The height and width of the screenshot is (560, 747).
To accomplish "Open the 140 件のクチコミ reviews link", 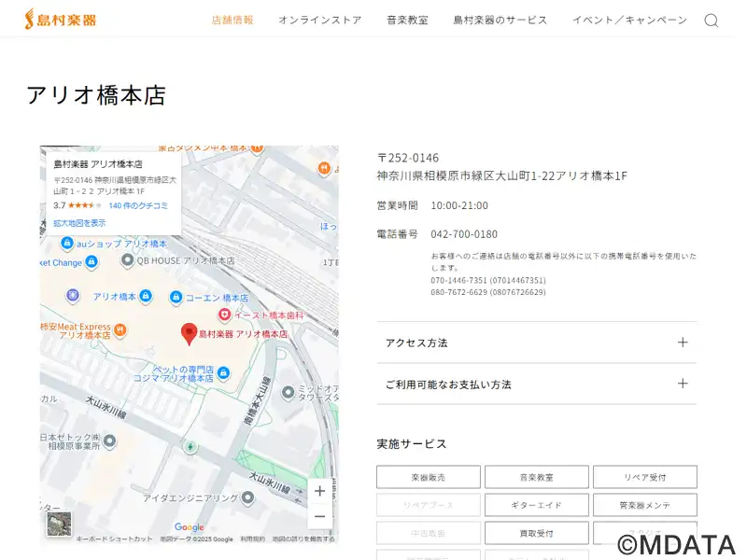I will click(138, 205).
